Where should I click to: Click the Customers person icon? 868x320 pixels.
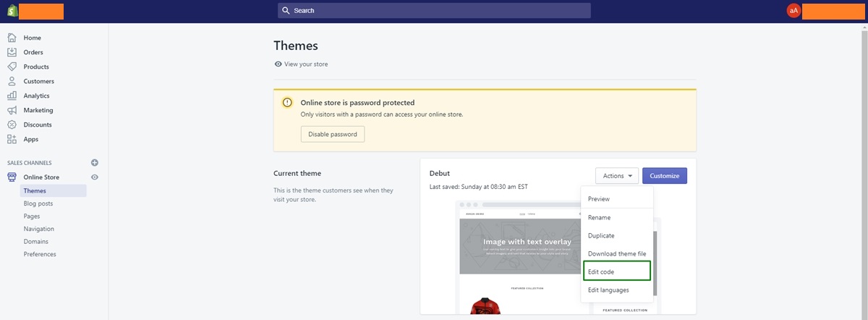(12, 81)
